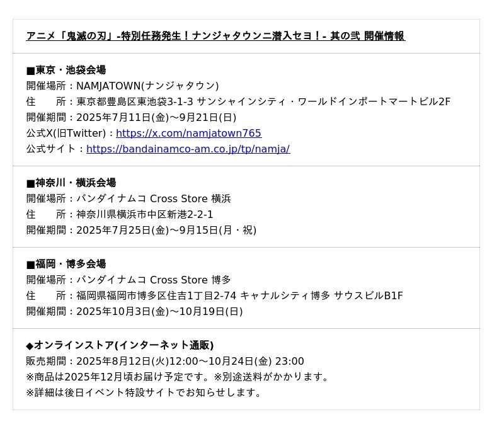Click the 鬼滅の刃 event title heading
The image size is (504, 429).
pos(215,36)
